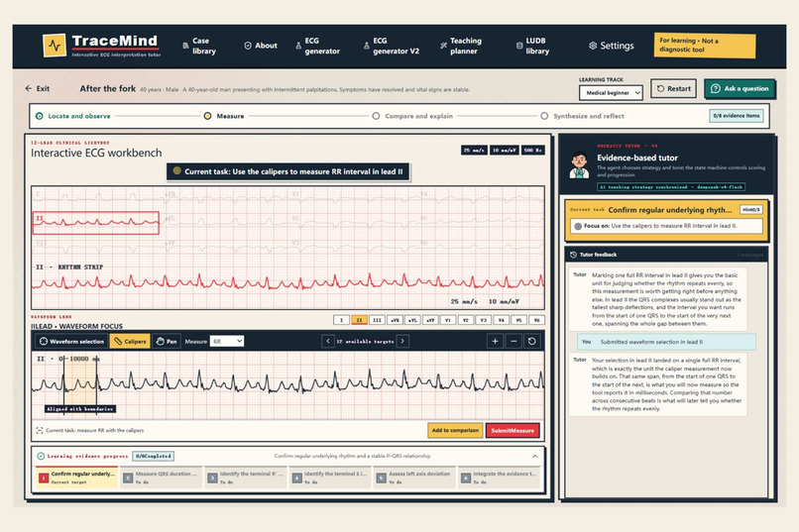Zoom in the waveform with plus
This screenshot has width=799, height=532.
tap(495, 342)
